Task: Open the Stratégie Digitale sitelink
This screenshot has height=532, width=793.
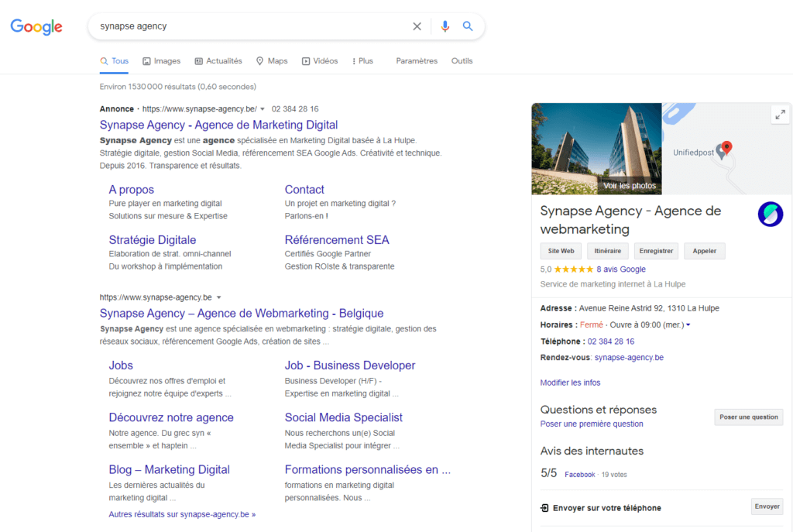Action: pos(153,240)
